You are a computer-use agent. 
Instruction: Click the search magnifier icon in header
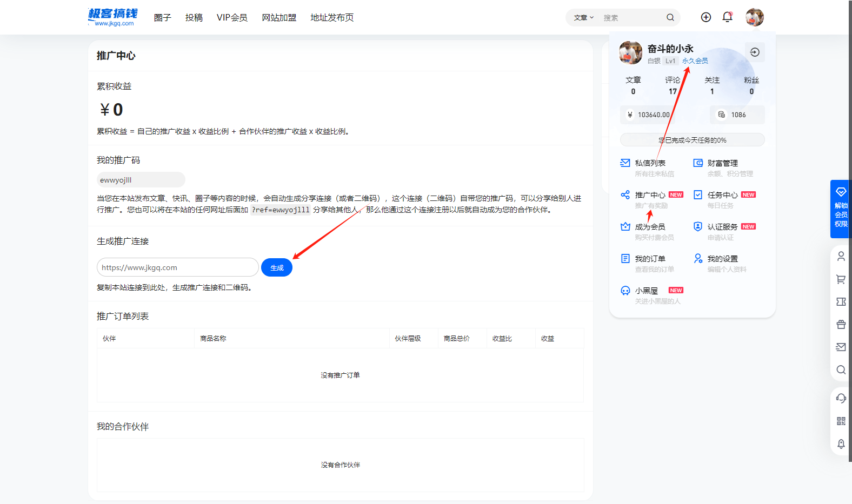[x=670, y=17]
